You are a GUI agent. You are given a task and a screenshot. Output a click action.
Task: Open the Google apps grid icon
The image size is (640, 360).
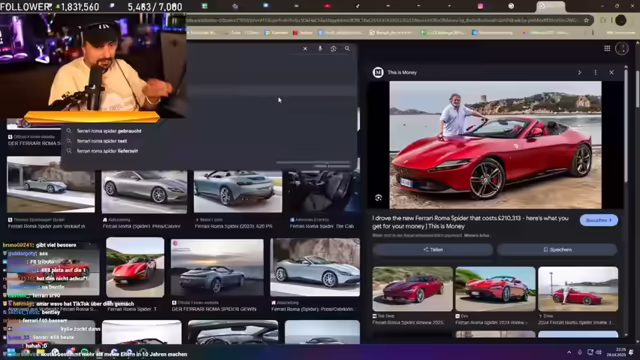tap(607, 49)
